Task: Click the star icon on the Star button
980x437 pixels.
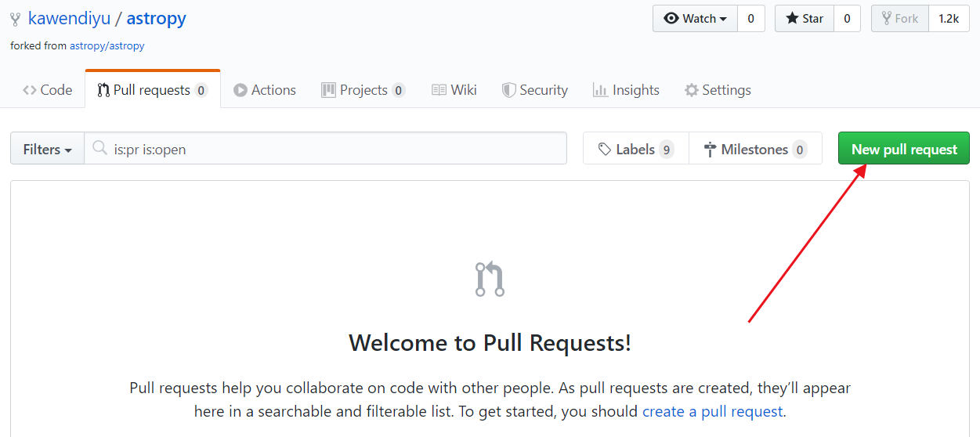Action: [x=792, y=18]
